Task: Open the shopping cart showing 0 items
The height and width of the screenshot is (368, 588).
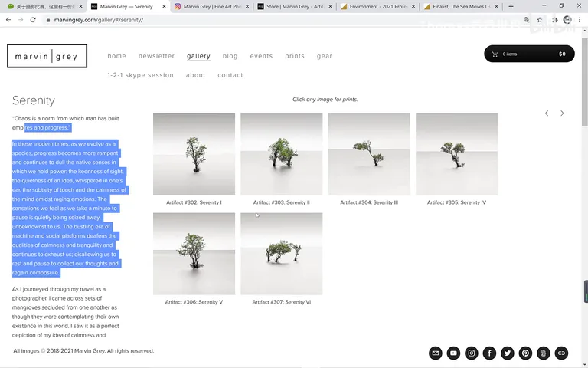Action: (529, 54)
